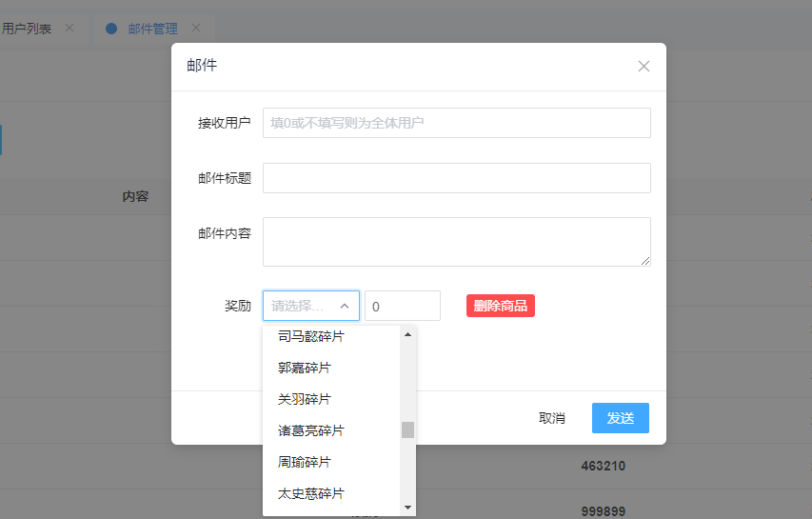Viewport: 812px width, 519px height.
Task: Close the 用户列表 tab
Action: tap(69, 29)
